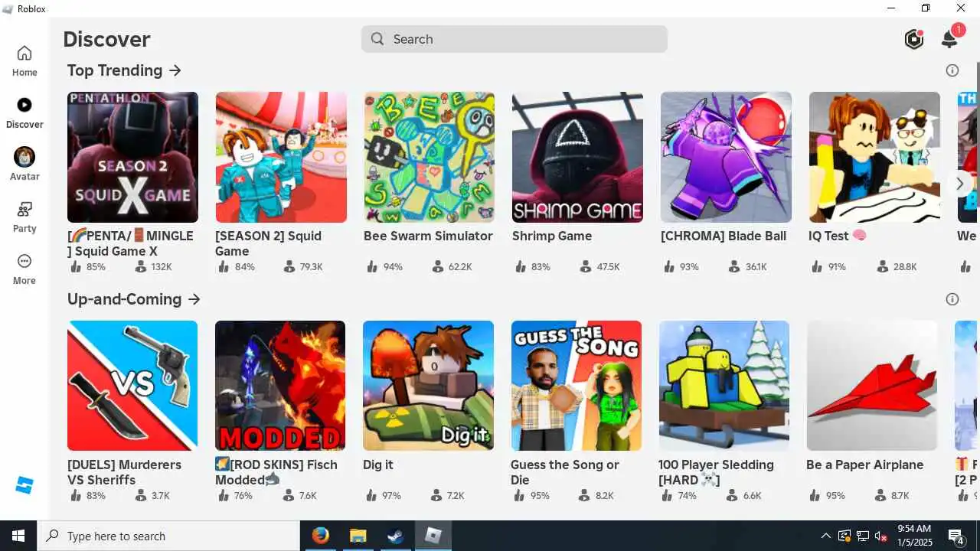Click the Party label in sidebar

(24, 229)
